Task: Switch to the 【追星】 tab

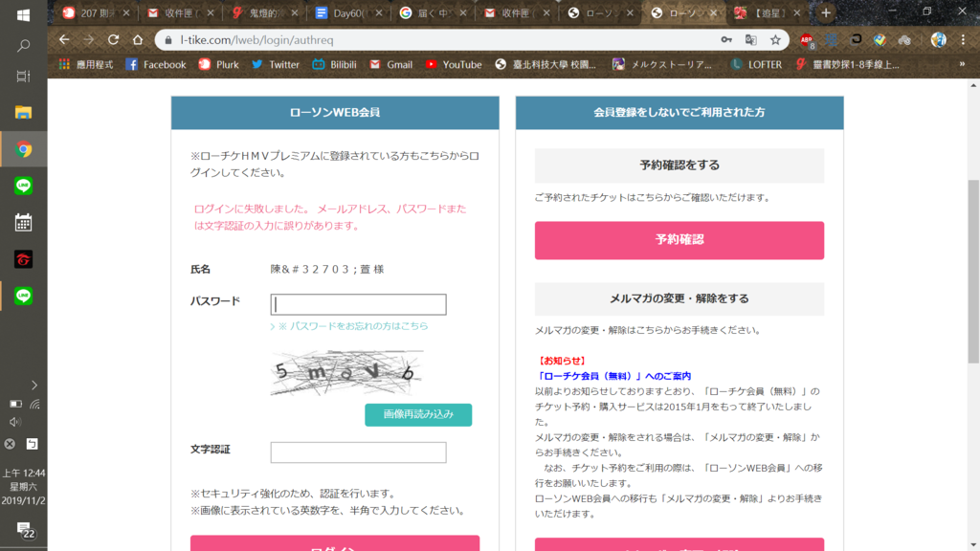Action: [767, 13]
